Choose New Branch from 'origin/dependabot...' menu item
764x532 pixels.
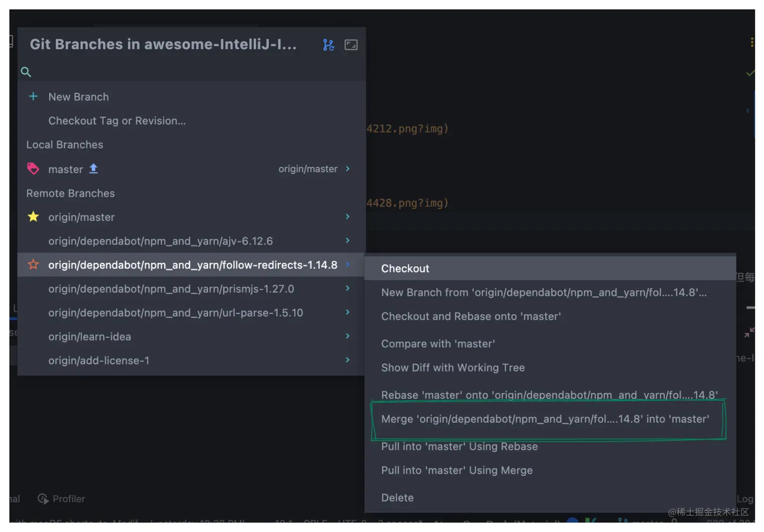[x=550, y=292]
